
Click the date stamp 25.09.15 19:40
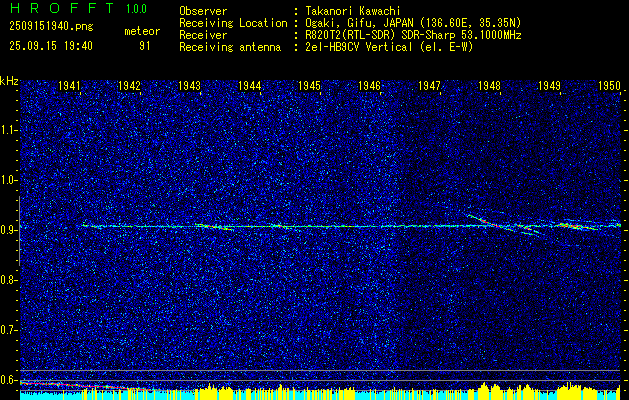pos(51,46)
